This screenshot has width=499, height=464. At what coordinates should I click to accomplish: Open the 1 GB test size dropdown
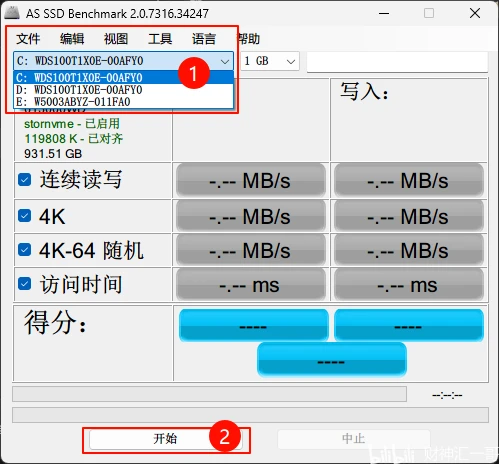(270, 61)
